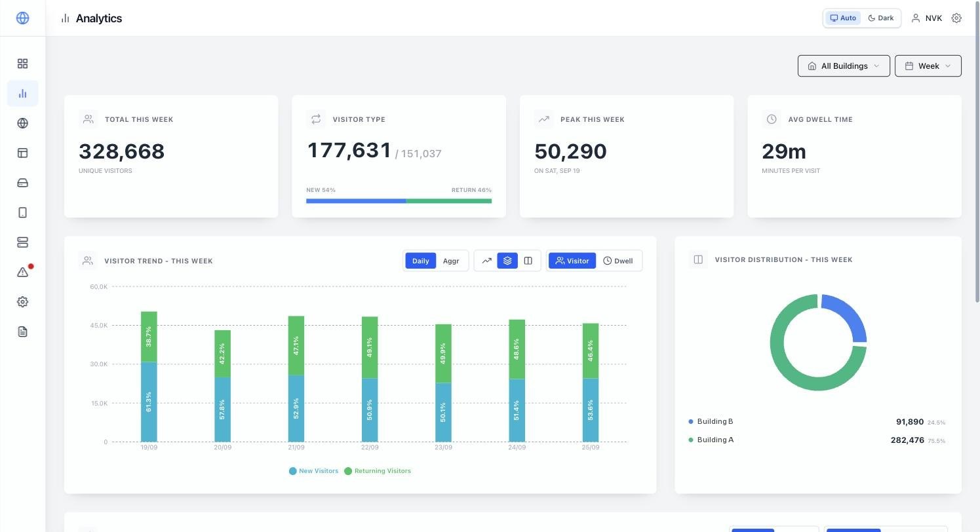Click the people icon beside Visitor Trend title

tap(87, 261)
